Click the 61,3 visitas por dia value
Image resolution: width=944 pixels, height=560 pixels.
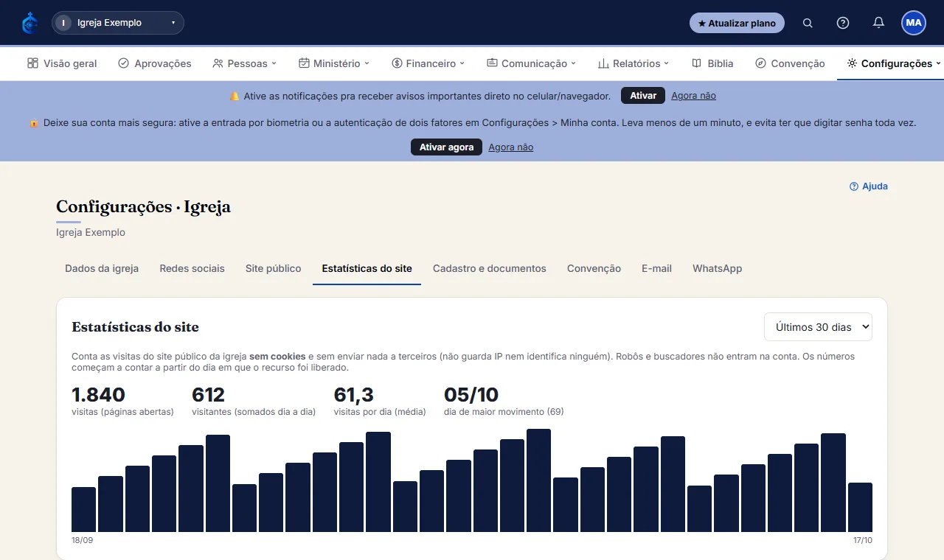(354, 395)
